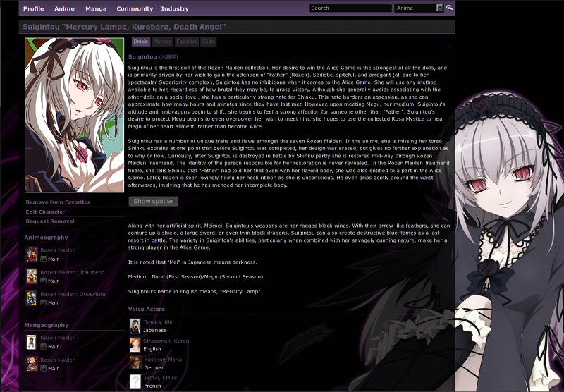Click the "English" language label
Screen dimensions: 564x392
[x=152, y=349]
